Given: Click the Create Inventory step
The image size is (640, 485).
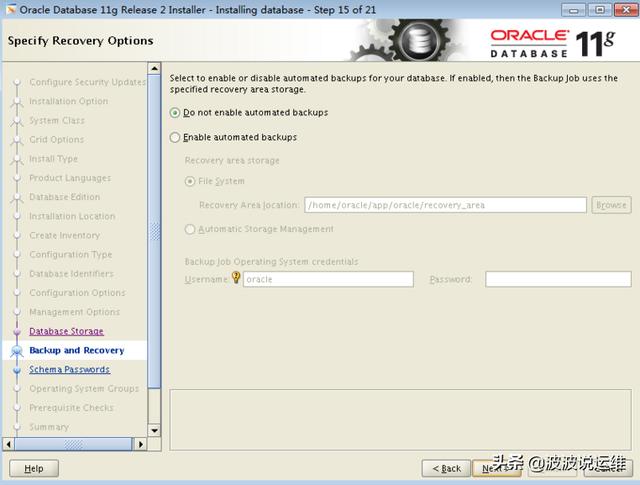Looking at the screenshot, I should click(x=64, y=236).
